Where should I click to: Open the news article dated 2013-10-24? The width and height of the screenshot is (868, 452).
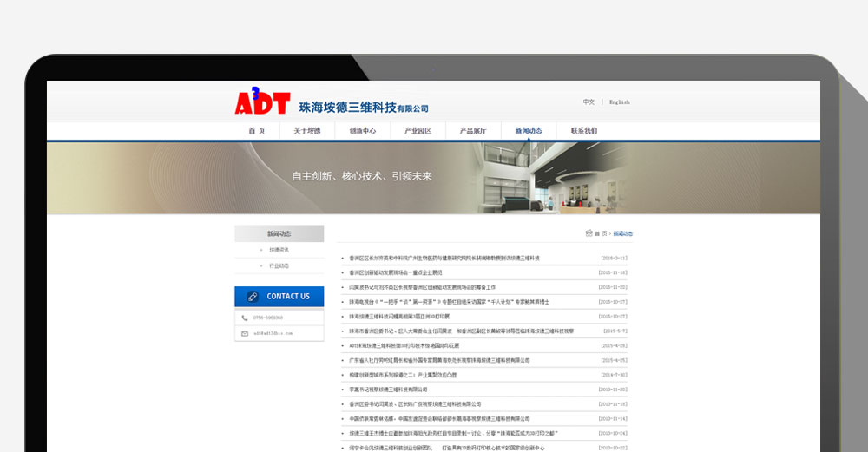(453, 433)
